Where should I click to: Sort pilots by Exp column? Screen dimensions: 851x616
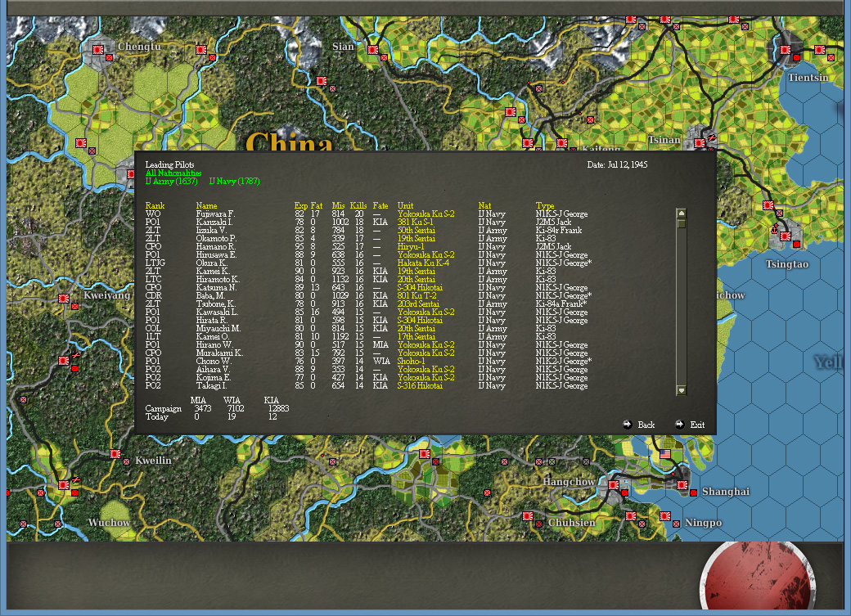300,205
